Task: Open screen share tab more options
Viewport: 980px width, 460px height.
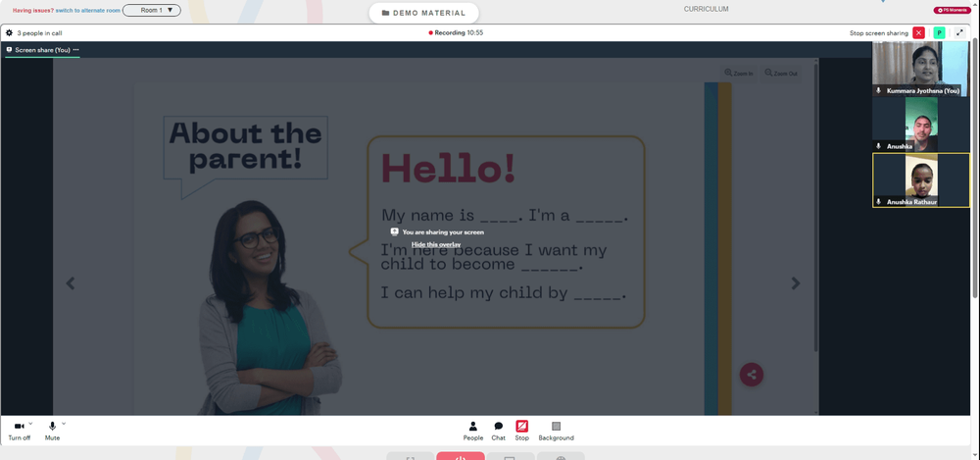Action: tap(76, 49)
